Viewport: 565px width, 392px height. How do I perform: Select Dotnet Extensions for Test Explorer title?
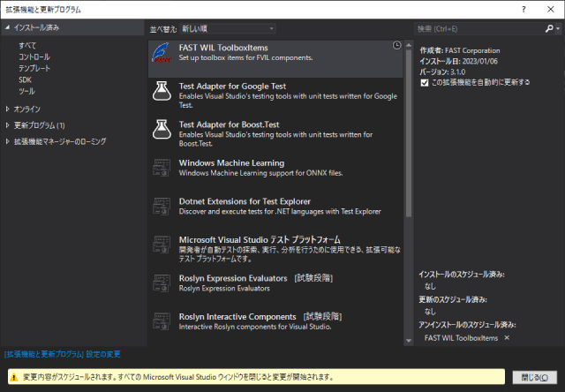pyautogui.click(x=245, y=201)
